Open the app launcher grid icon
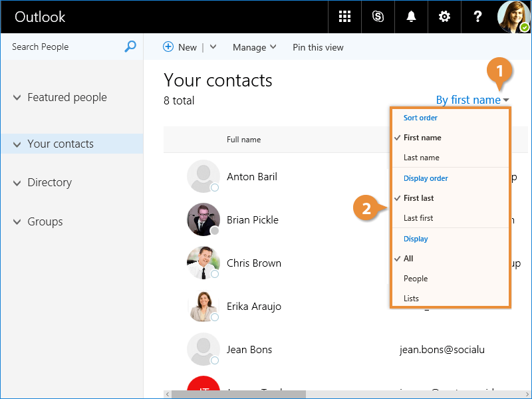The width and height of the screenshot is (532, 399). 344,17
